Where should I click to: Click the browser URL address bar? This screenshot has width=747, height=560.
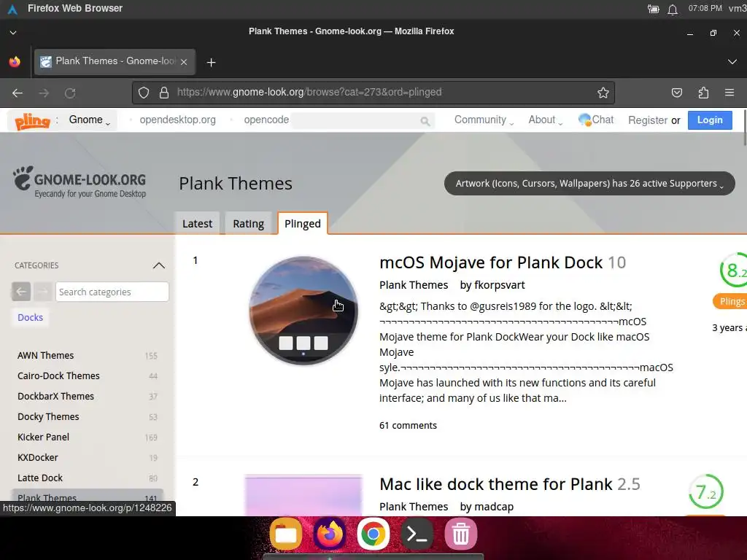coord(373,93)
